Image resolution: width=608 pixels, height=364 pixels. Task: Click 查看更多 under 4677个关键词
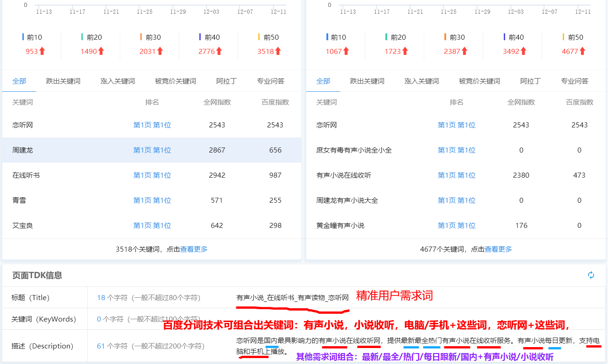click(x=498, y=249)
